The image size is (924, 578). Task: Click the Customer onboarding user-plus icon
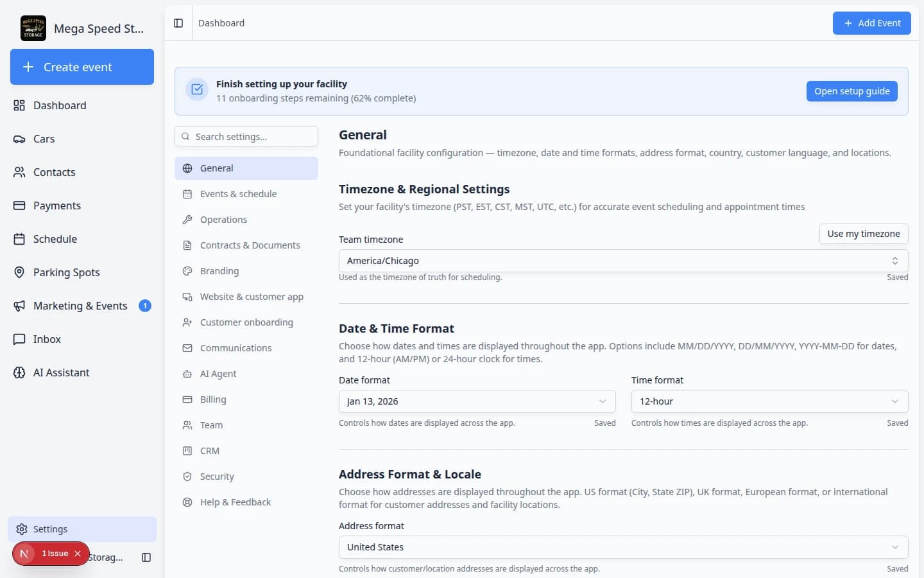point(187,322)
